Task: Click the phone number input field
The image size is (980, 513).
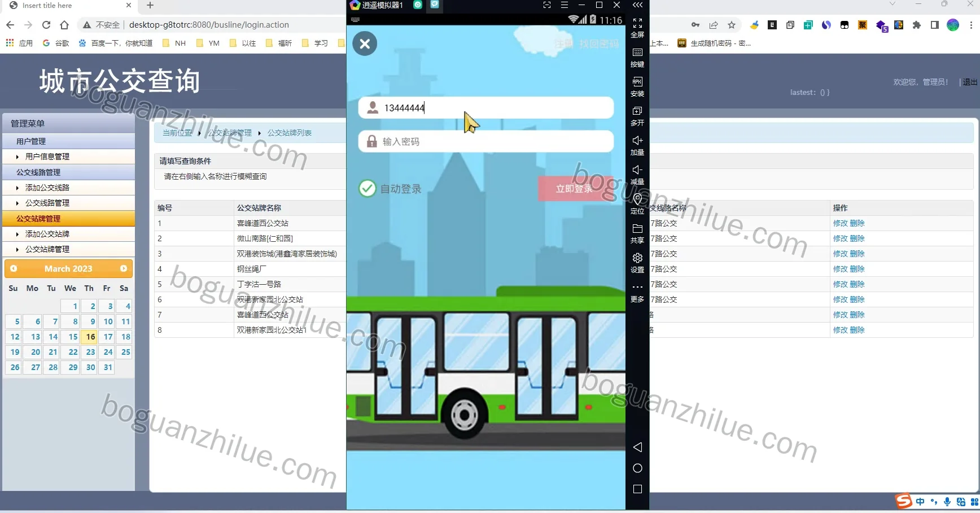Action: click(486, 107)
